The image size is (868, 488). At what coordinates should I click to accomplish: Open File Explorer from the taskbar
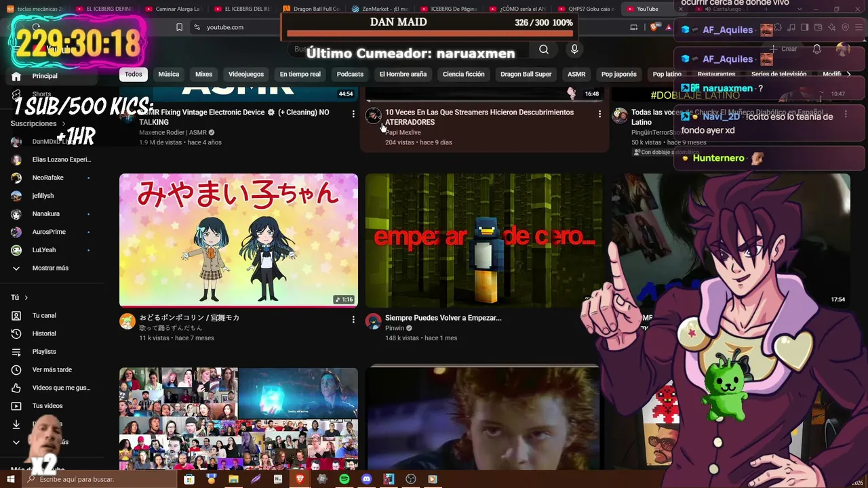234,479
